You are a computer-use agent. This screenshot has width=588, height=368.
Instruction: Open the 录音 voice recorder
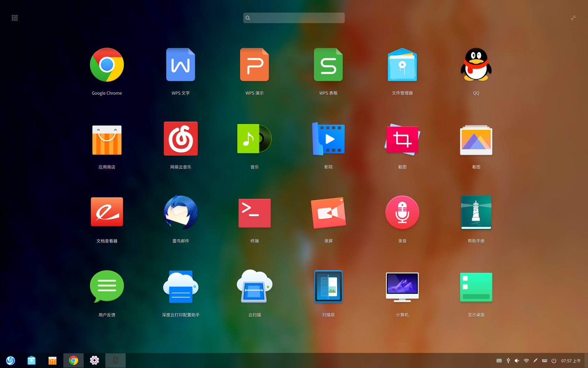[402, 213]
